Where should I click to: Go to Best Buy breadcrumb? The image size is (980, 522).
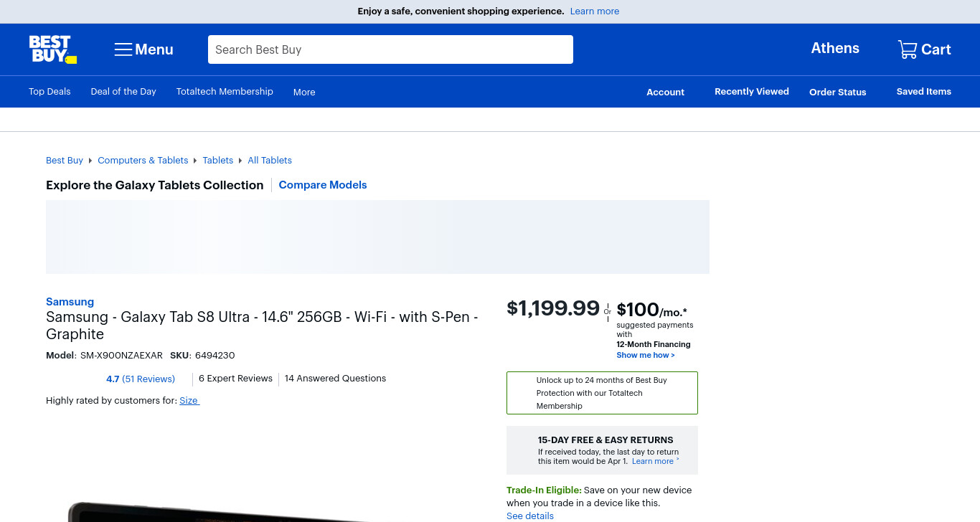(65, 160)
